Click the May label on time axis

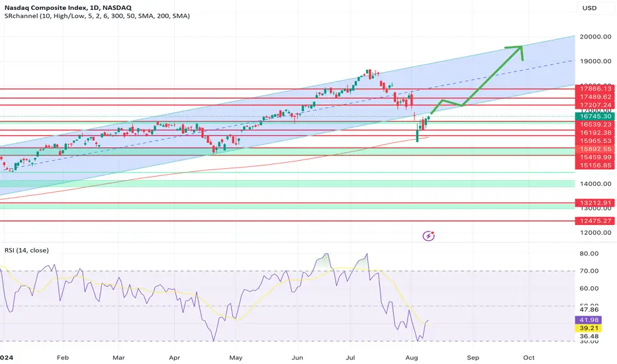click(x=236, y=357)
